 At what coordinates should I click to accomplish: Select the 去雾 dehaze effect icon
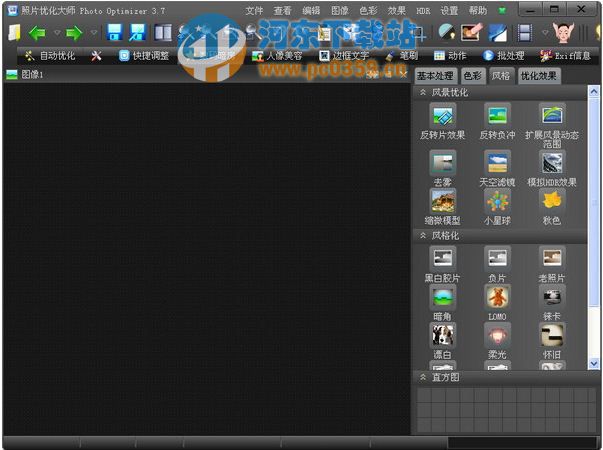tap(442, 163)
